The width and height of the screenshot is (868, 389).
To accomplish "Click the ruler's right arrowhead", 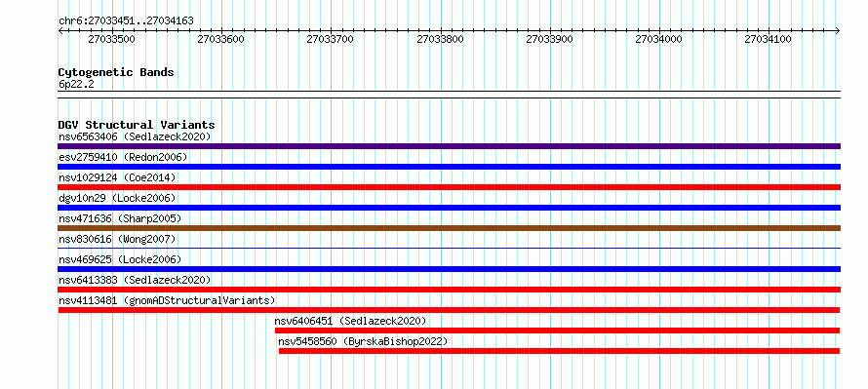I will point(838,31).
